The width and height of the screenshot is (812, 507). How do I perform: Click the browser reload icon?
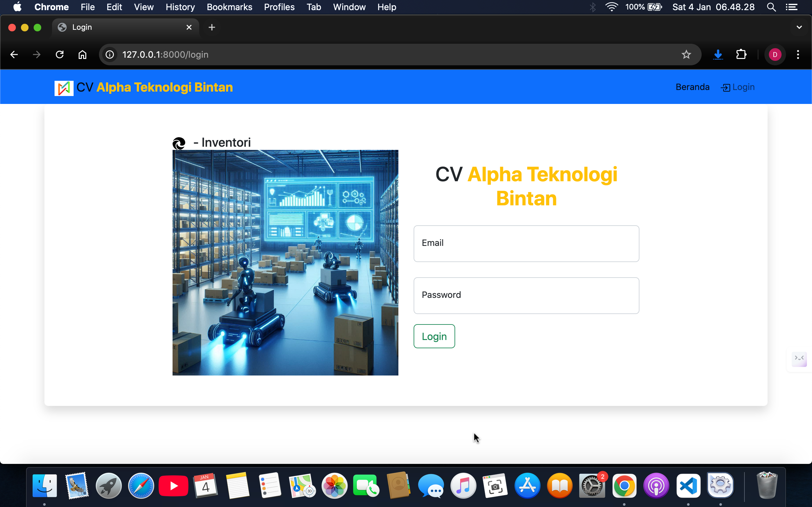click(60, 55)
